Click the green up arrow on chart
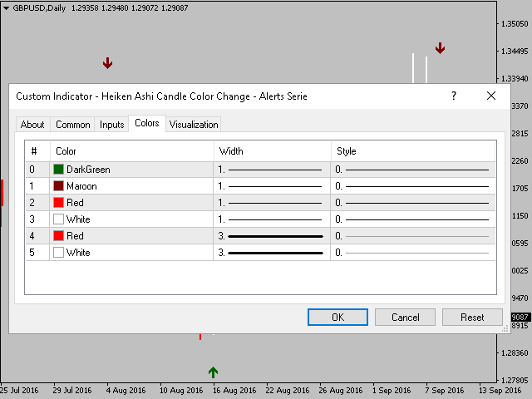The width and height of the screenshot is (532, 399). pyautogui.click(x=214, y=372)
